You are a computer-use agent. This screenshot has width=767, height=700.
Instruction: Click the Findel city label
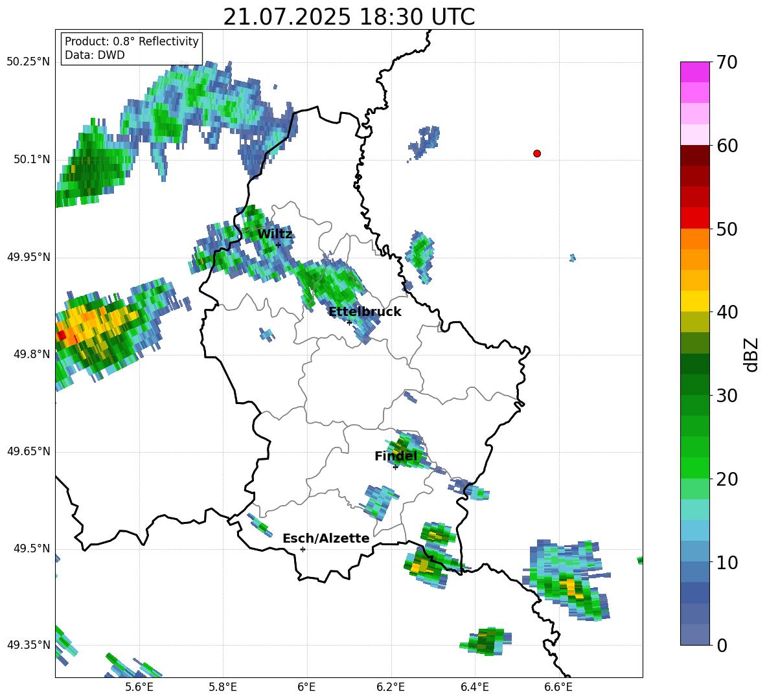[396, 456]
